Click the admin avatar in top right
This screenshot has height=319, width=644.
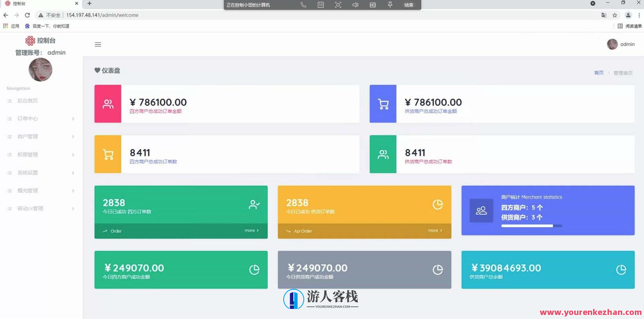(x=612, y=44)
